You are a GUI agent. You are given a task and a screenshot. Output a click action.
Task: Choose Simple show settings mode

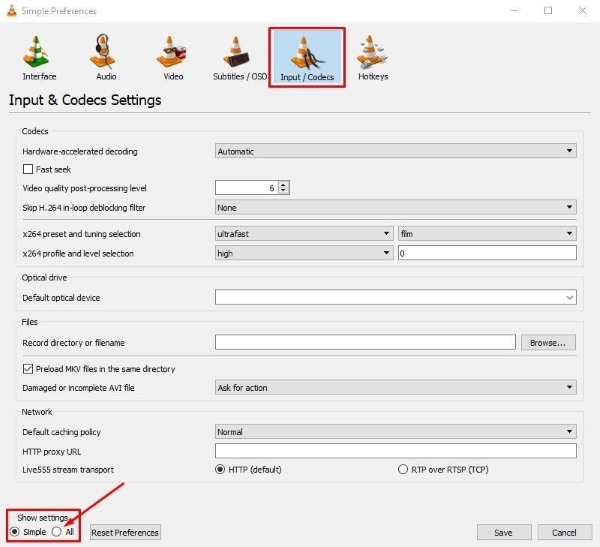pyautogui.click(x=15, y=532)
